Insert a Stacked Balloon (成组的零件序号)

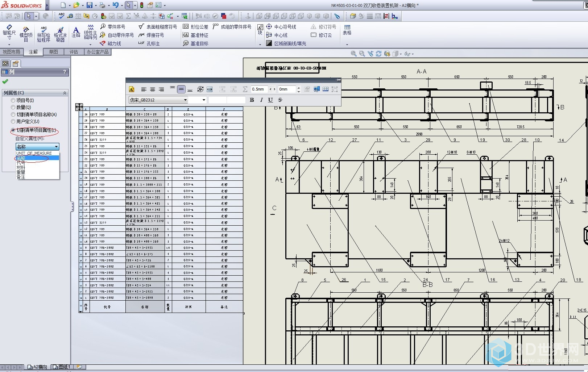tap(232, 27)
